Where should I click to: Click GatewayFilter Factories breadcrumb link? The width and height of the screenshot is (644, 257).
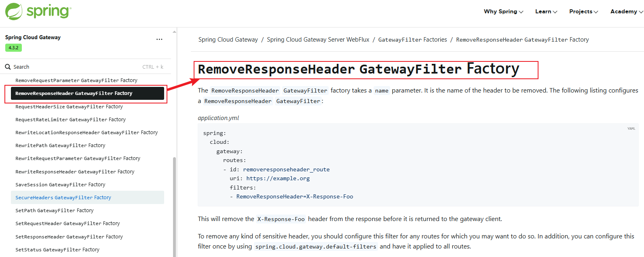413,40
